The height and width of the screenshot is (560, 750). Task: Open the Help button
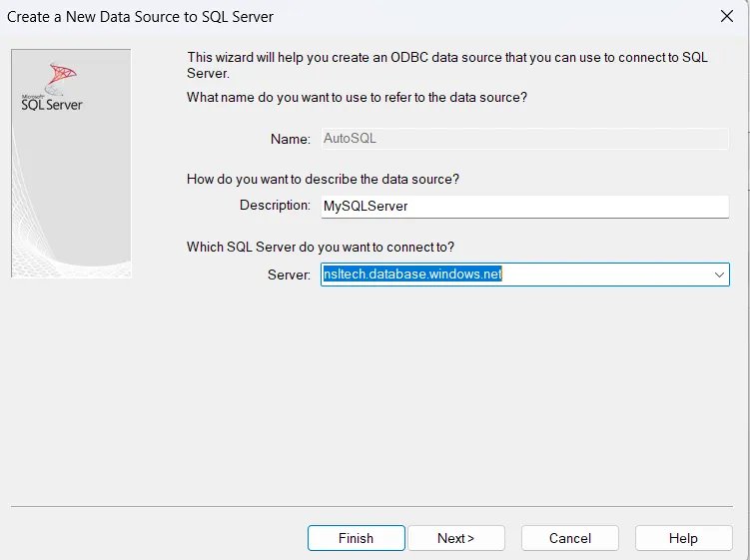(x=683, y=538)
